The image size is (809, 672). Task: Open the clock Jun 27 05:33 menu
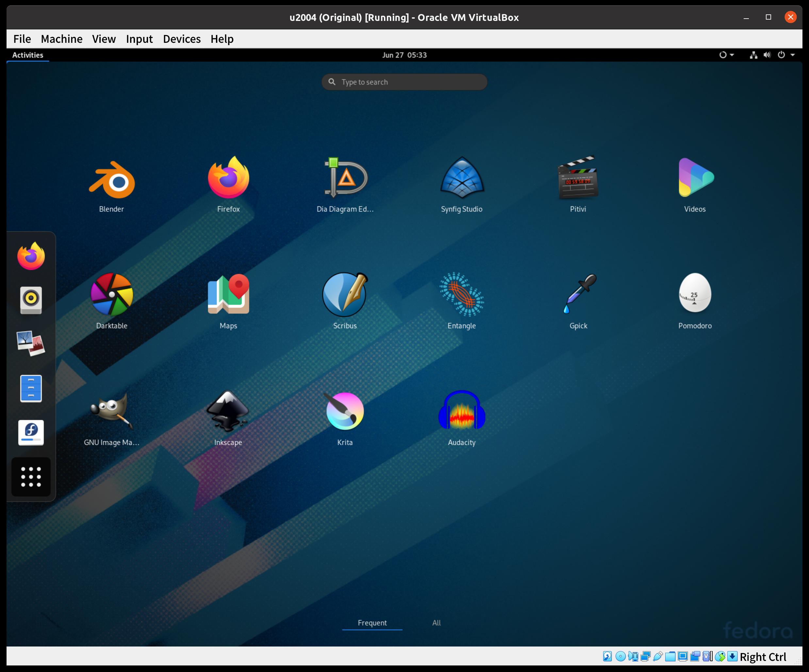(x=404, y=55)
